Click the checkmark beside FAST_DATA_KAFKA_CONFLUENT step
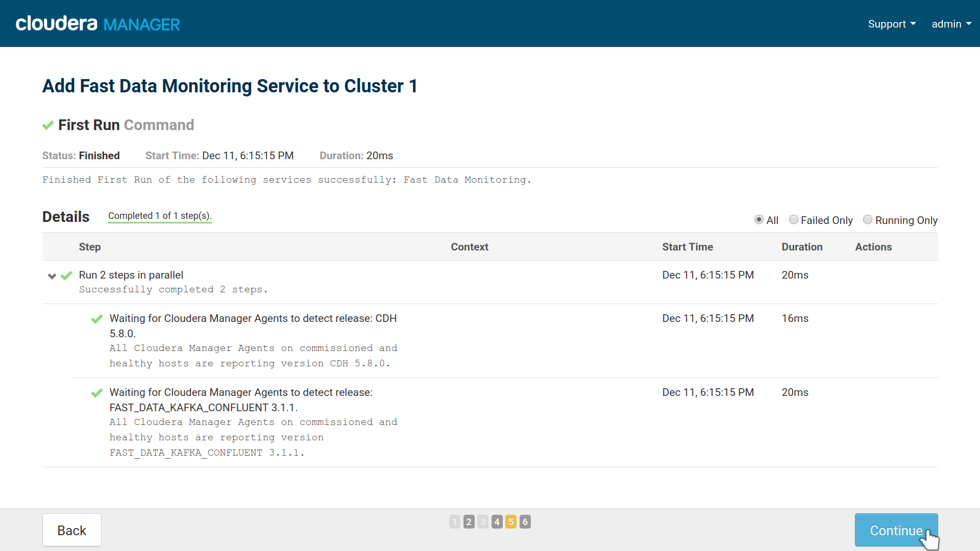 [x=97, y=393]
